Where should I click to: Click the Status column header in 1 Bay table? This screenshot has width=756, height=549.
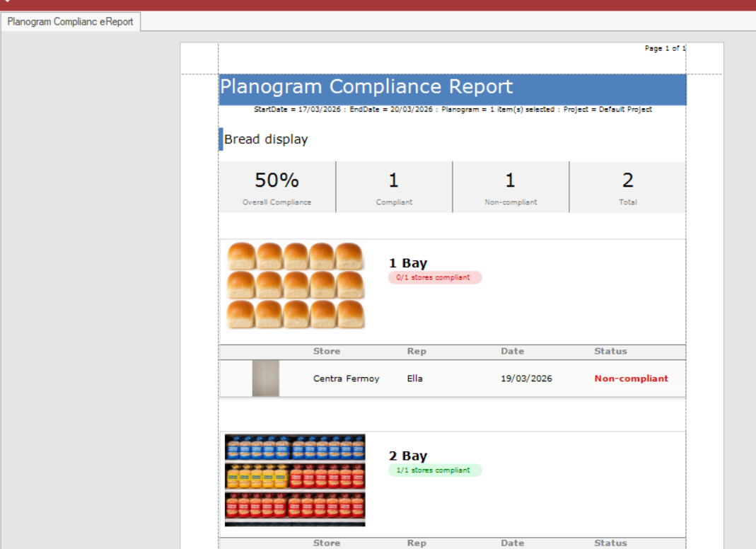pos(610,351)
